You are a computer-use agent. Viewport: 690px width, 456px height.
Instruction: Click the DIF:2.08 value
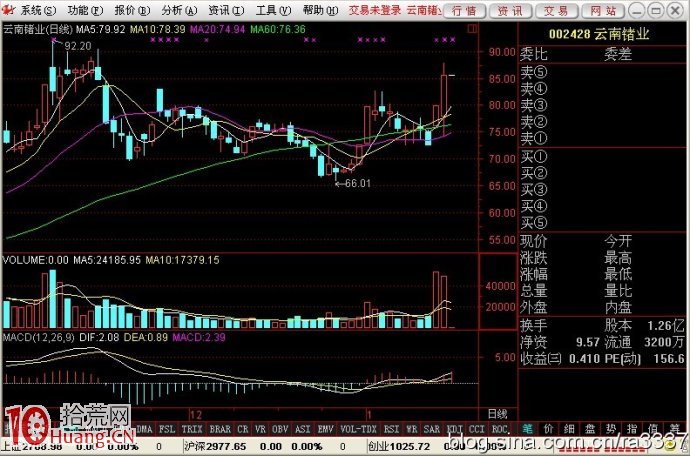99,338
